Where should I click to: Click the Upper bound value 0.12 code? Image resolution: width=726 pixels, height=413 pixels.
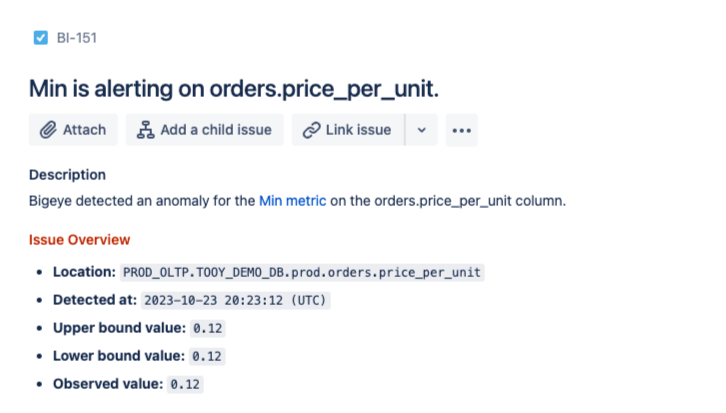point(208,328)
